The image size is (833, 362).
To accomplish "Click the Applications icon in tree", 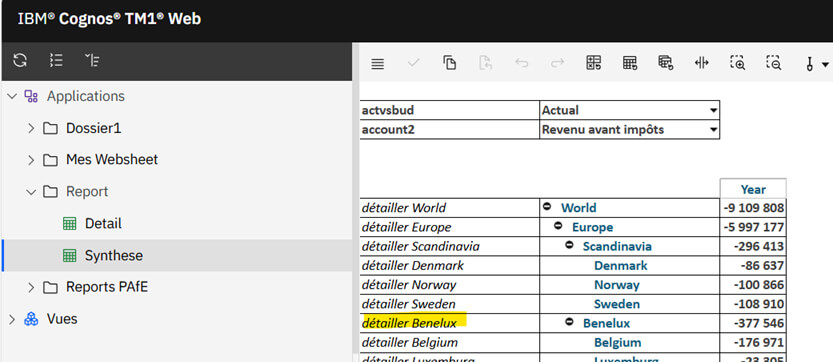I will 31,96.
